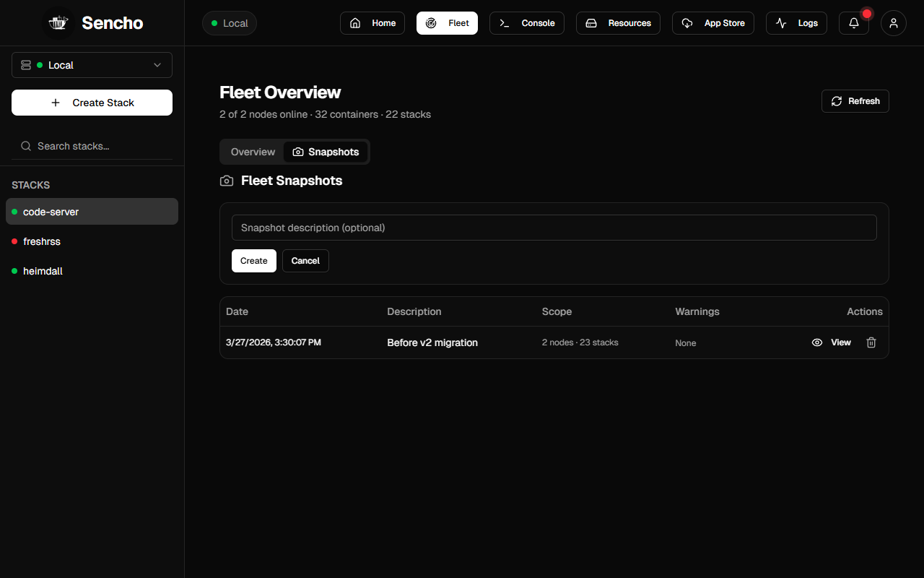Open the Fleet page

pos(447,23)
